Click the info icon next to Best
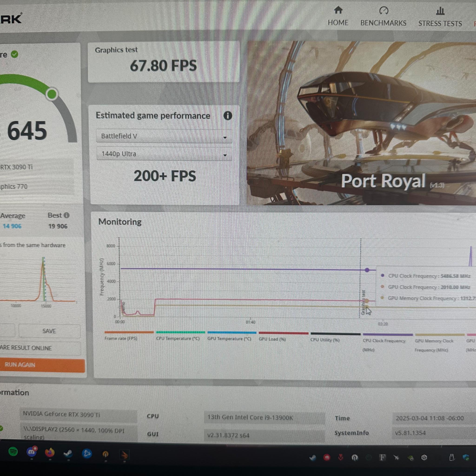476x476 pixels. point(66,215)
